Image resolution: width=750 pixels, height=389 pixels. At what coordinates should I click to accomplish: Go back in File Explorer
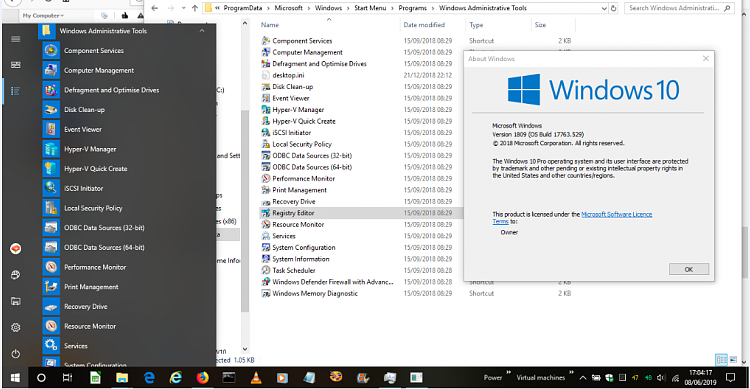point(154,8)
